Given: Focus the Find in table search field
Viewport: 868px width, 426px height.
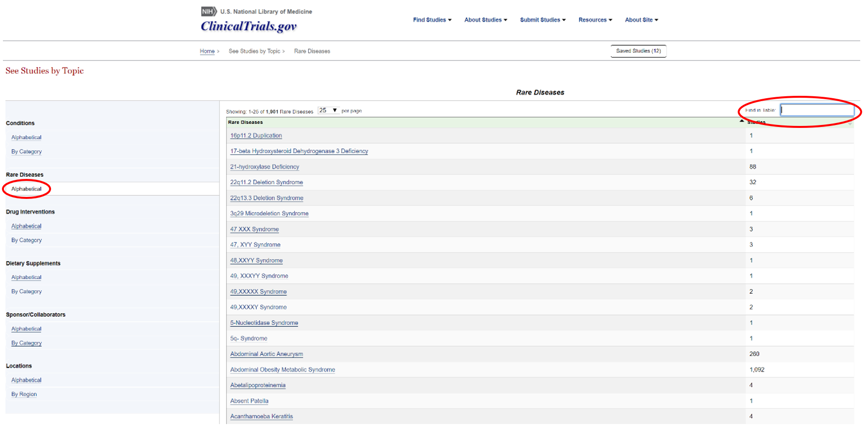Looking at the screenshot, I should [x=817, y=110].
